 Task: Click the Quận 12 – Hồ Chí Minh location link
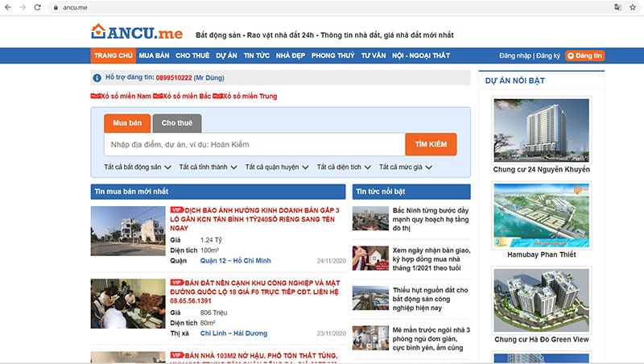click(235, 260)
